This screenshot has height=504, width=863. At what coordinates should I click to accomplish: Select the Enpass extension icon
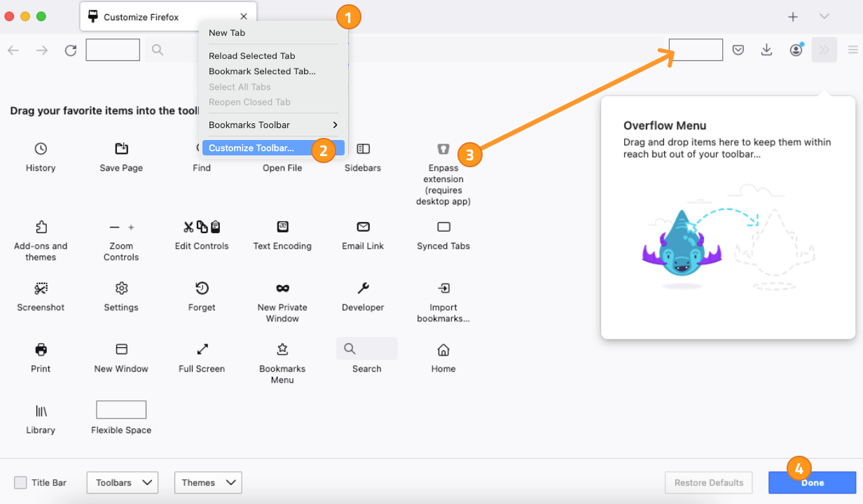pos(443,148)
